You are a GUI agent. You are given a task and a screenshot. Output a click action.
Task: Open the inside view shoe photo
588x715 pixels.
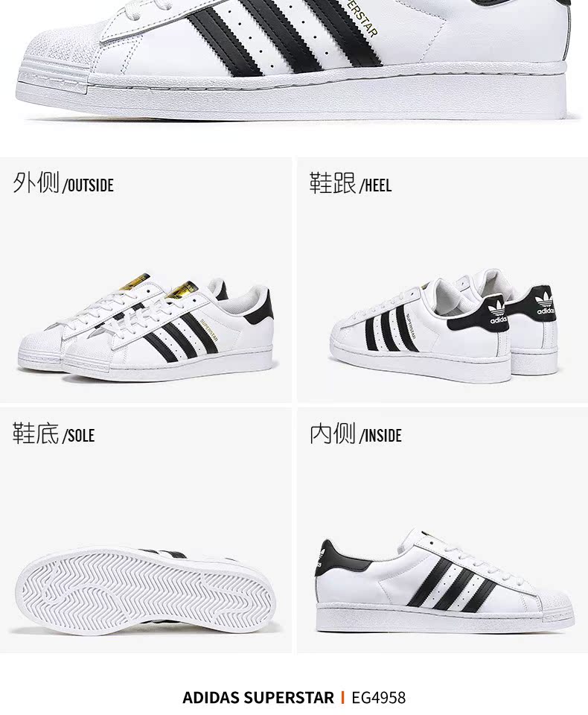[x=444, y=580]
